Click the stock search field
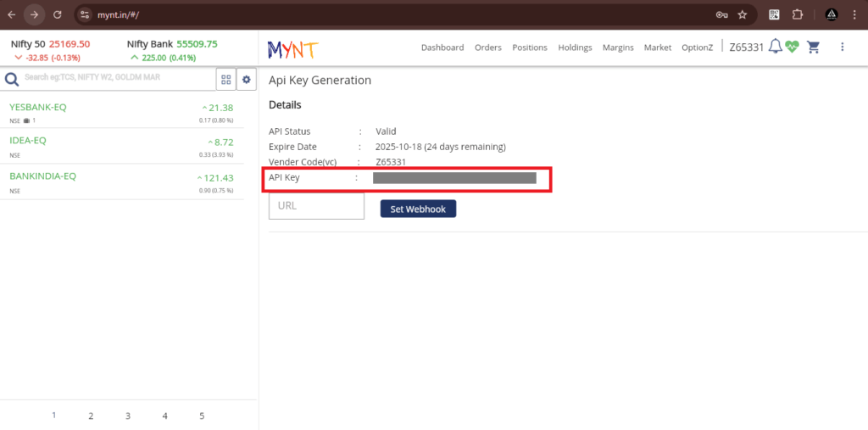Screen dimensions: 868x430 click(x=119, y=78)
